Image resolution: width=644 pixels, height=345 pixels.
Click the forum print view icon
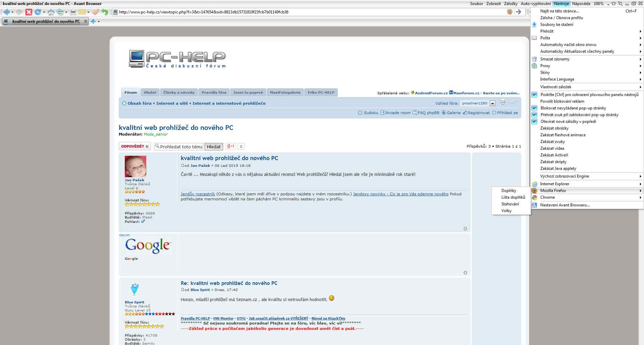click(x=503, y=102)
